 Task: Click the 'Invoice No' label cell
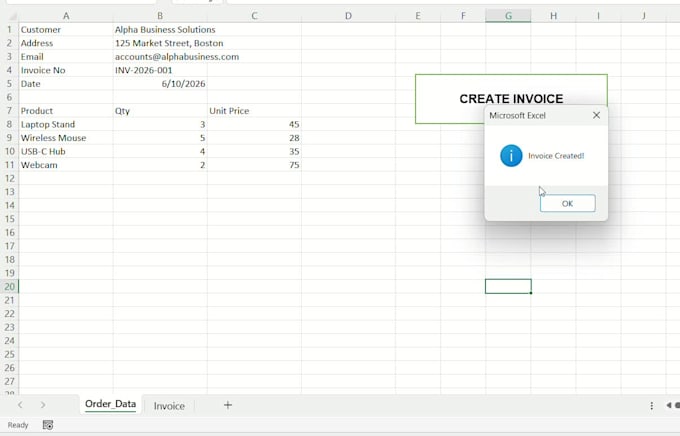pyautogui.click(x=66, y=70)
